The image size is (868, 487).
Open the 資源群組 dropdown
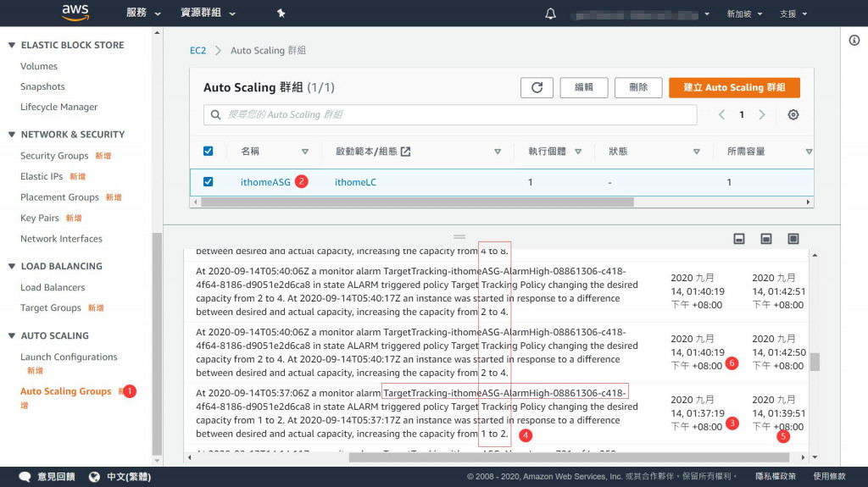coord(209,13)
